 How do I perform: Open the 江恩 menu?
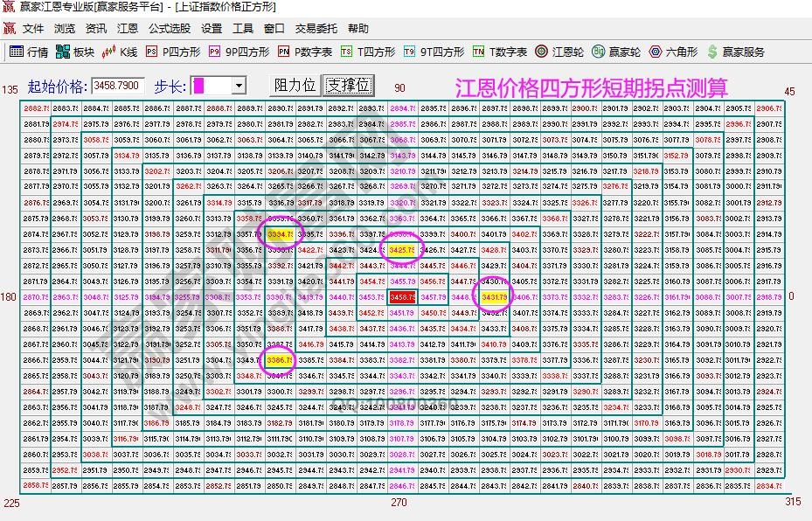127,27
